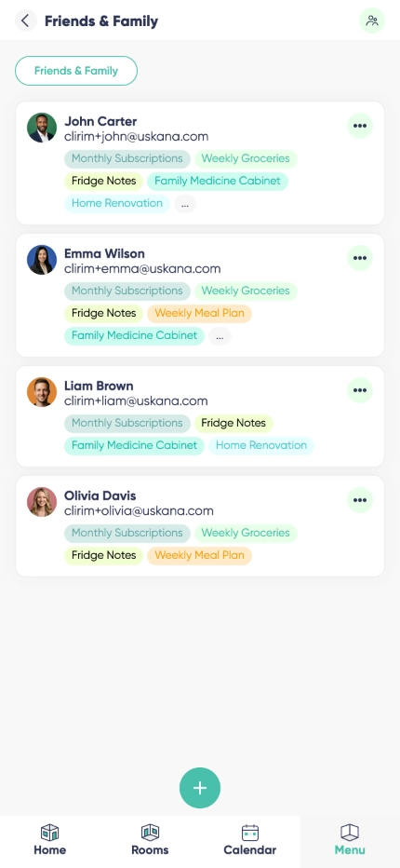Screen dimensions: 400x868
Task: Go back using the arrow icon
Action: 25,21
